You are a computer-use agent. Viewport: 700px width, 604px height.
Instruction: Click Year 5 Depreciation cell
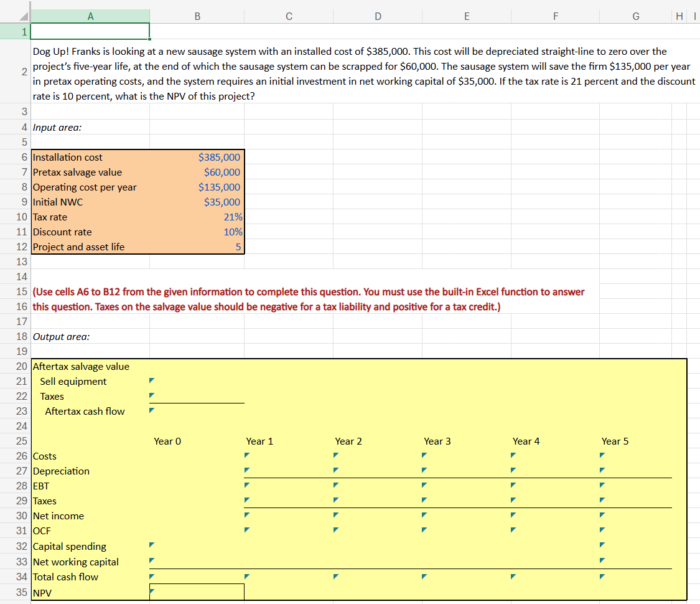pos(635,471)
